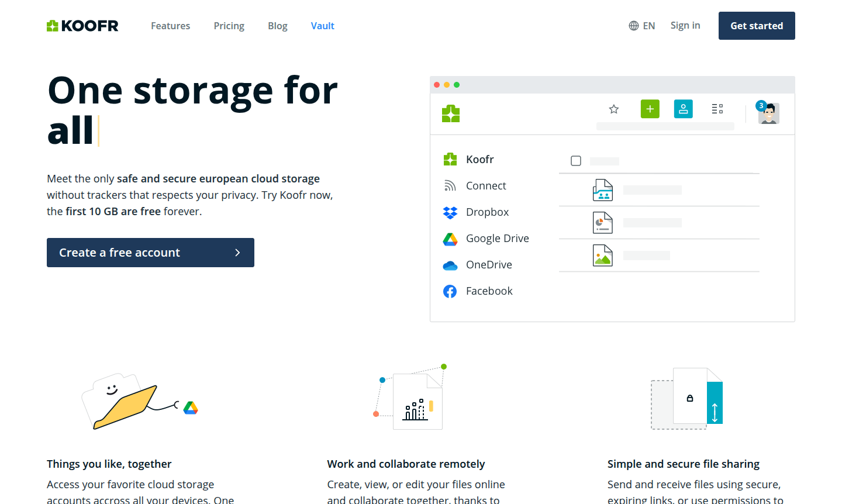Click the Sign in link

click(685, 25)
